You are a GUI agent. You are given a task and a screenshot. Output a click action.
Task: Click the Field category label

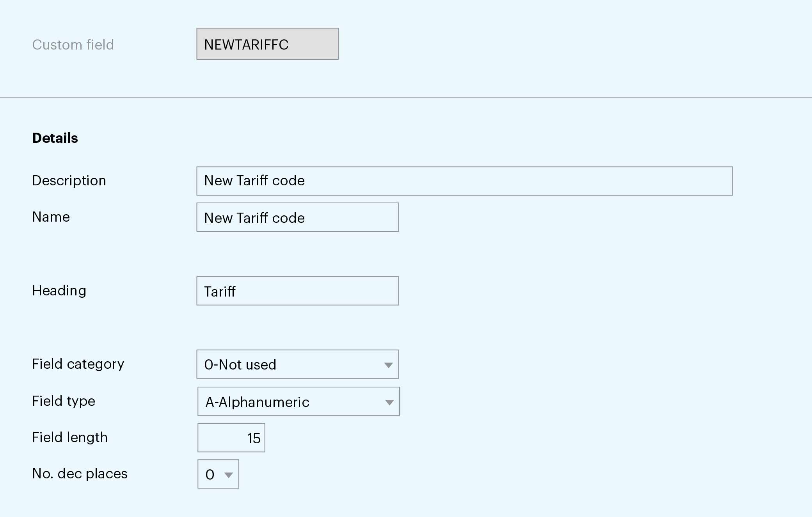coord(78,364)
